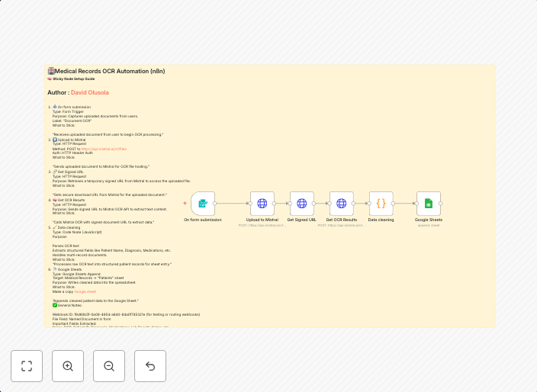Click 'Handles multi-record documents.' line
The width and height of the screenshot is (537, 392).
click(80, 255)
